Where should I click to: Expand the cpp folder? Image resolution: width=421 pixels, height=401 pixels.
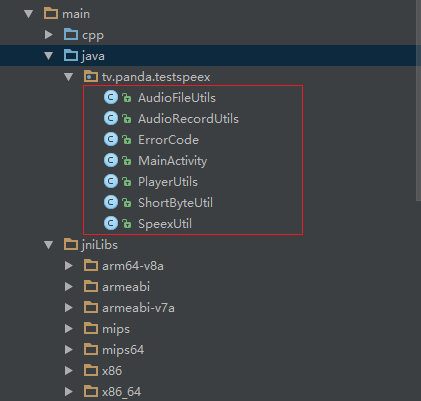tap(49, 35)
